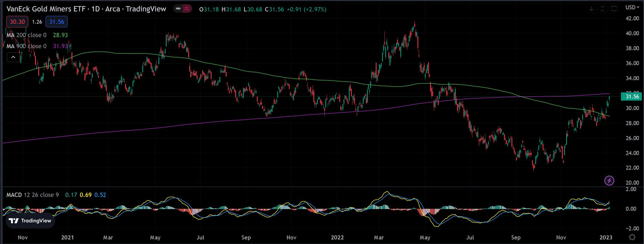Open chart settings gear at bottom right
Screen dimensions: 644x244
632,236
